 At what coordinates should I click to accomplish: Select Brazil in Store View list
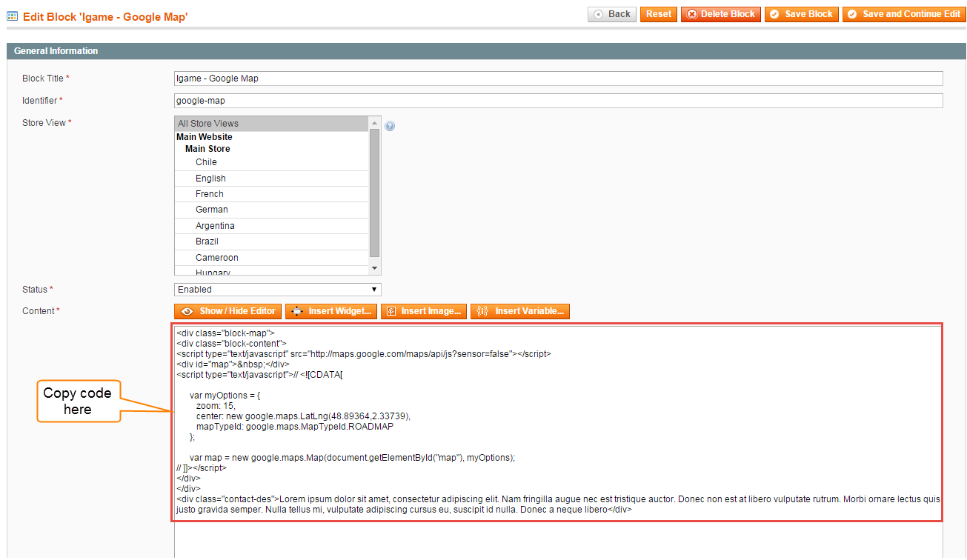(x=271, y=241)
